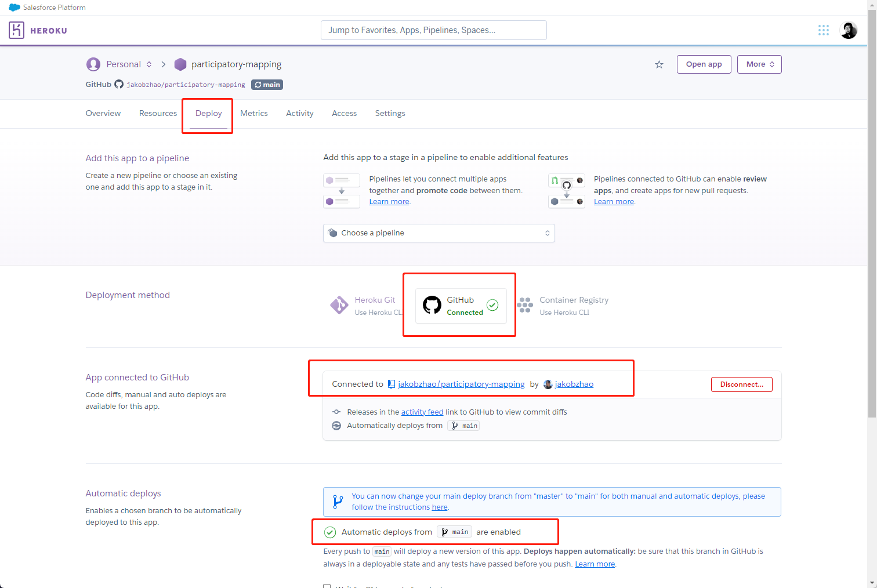Screen dimensions: 877x588
Task: Click the jakobzhao small avatar icon
Action: pos(548,384)
